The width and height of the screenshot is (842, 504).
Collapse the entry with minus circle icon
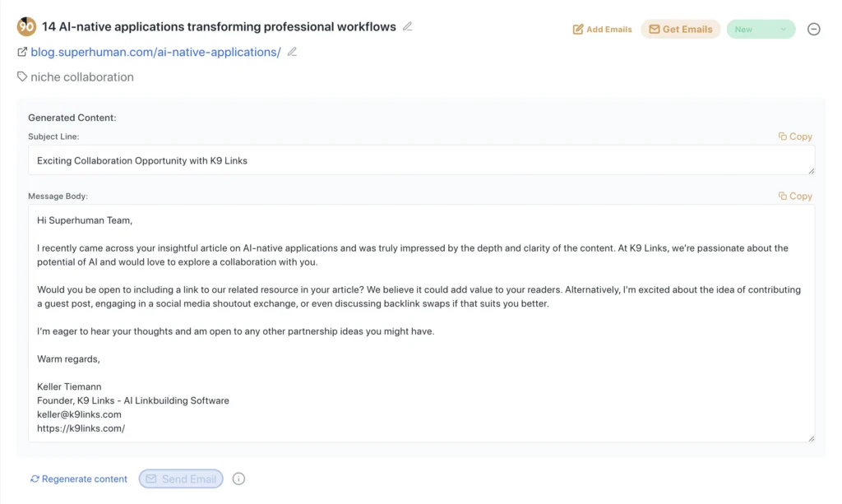[813, 30]
